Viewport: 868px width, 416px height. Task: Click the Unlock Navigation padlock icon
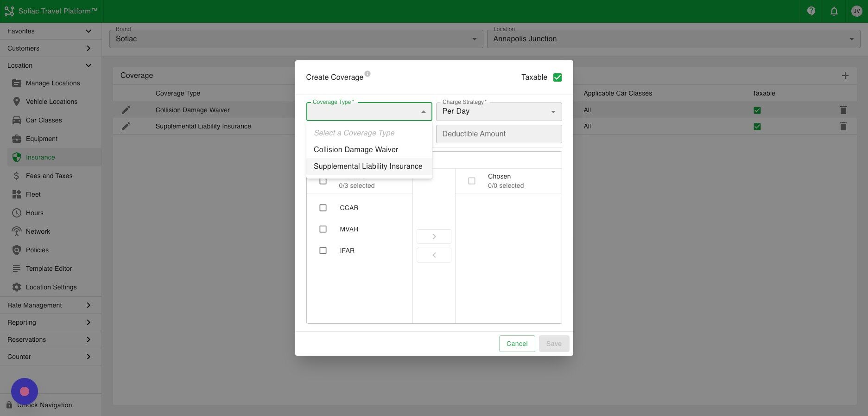point(9,405)
